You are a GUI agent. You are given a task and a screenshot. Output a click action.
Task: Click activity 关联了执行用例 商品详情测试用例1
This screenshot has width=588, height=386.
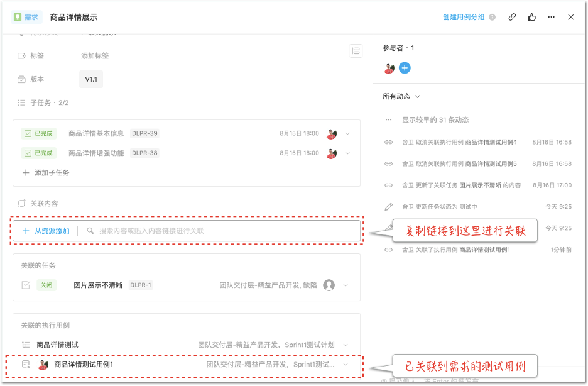(456, 250)
